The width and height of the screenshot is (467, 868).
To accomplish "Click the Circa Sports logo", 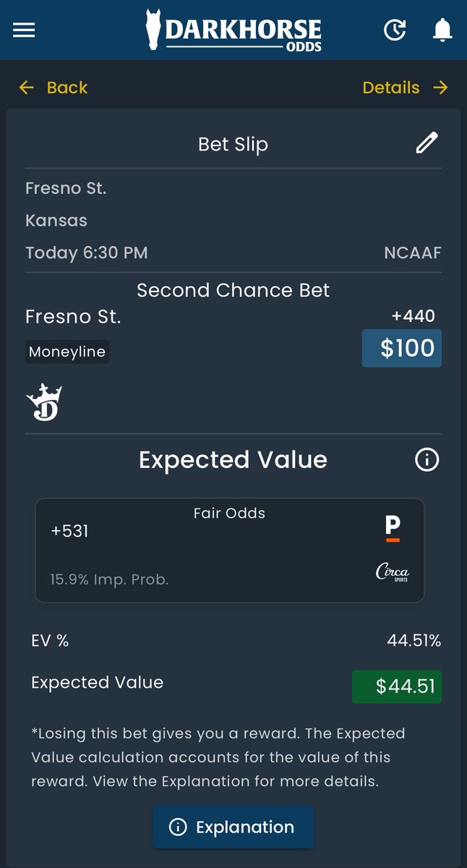I will tap(393, 572).
